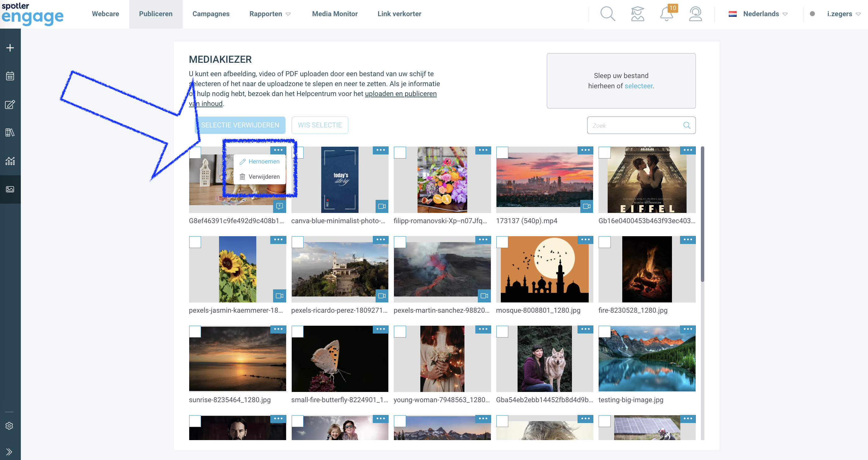
Task: Click video icon on pexels-jasmin-kaemmerer thumbnail
Action: pos(279,296)
